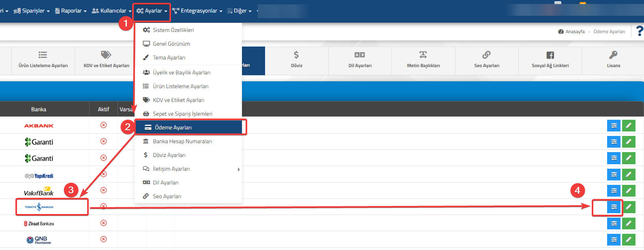The image size is (644, 250).
Task: Edit the YapıKredi row using the green pencil
Action: click(629, 174)
